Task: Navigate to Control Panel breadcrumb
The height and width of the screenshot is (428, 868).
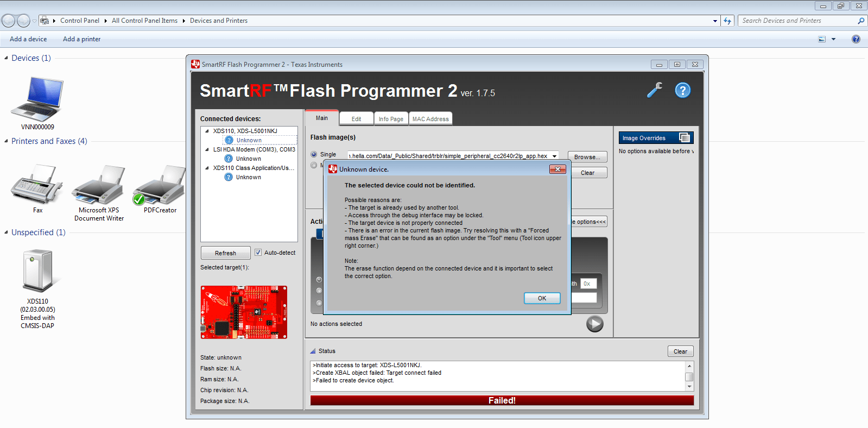Action: [x=80, y=21]
